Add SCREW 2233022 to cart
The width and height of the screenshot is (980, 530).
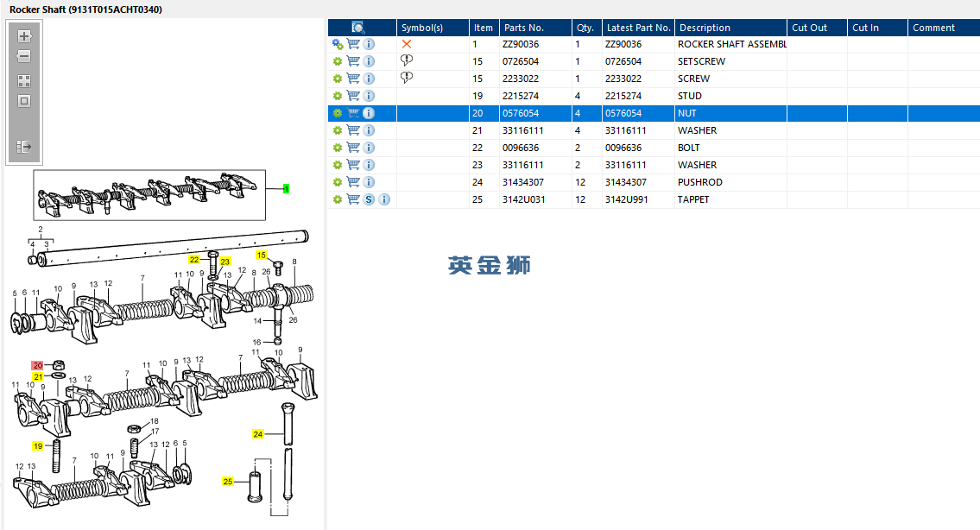pos(353,79)
